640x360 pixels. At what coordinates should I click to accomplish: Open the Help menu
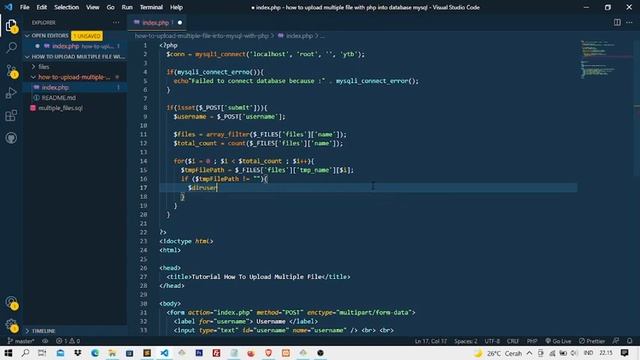[x=176, y=7]
